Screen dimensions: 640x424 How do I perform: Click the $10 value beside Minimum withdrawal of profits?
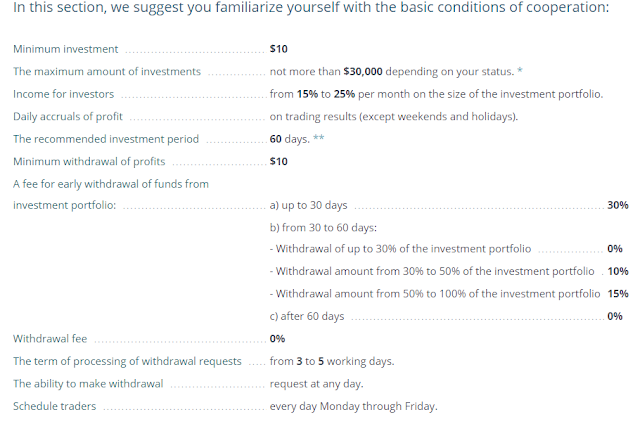[x=279, y=161]
